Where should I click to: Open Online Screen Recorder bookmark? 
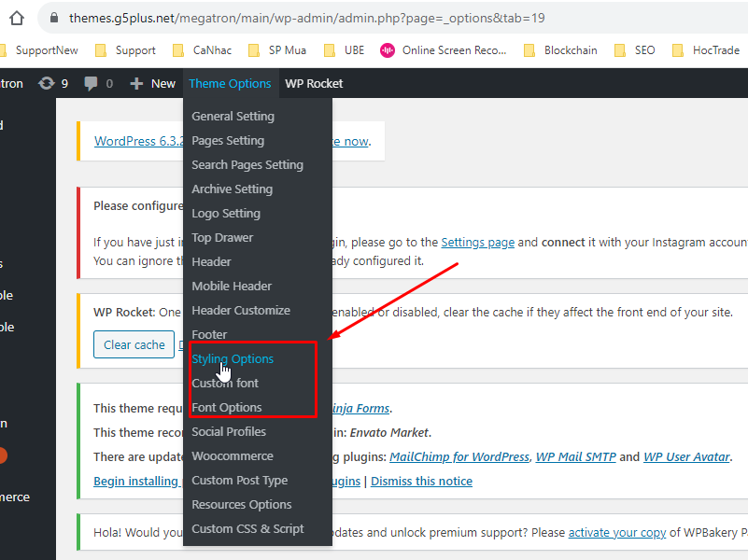444,50
